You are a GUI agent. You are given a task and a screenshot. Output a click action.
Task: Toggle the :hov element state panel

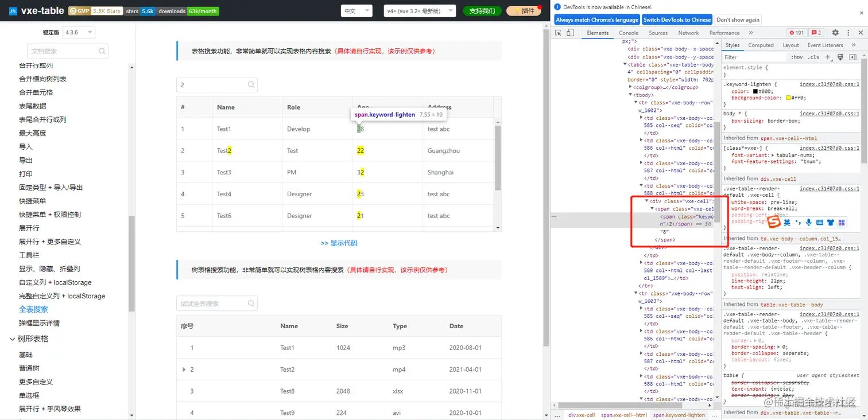pyautogui.click(x=797, y=57)
